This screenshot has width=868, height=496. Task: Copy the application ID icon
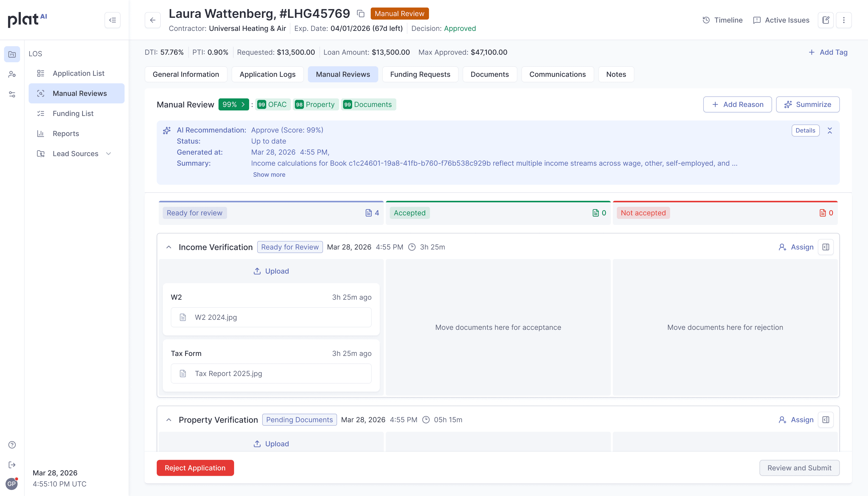(x=361, y=14)
